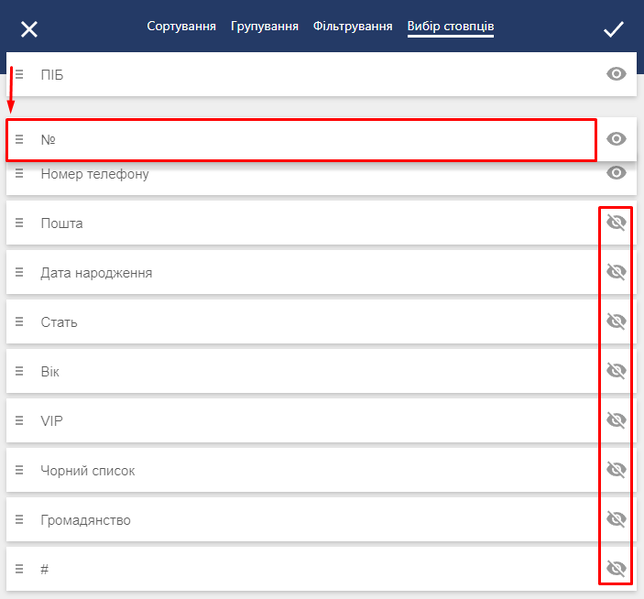Click drag handle icon beside ПІБ
The image size is (644, 599).
pyautogui.click(x=19, y=74)
